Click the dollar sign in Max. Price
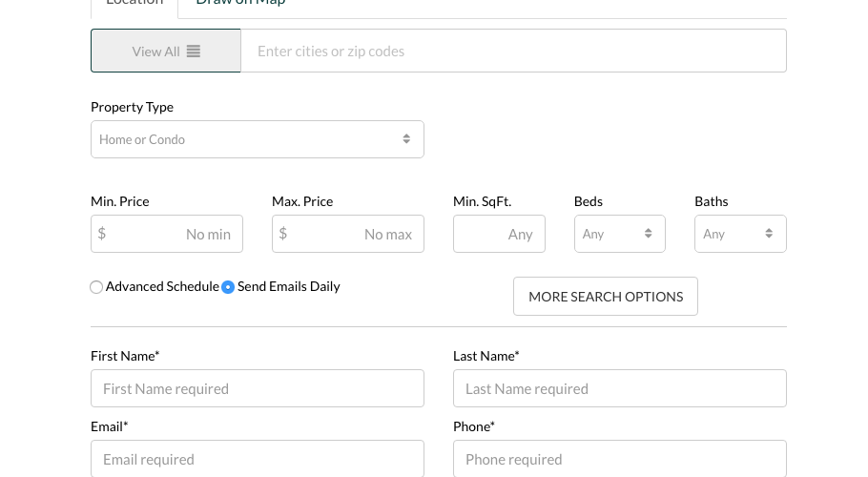Screen dimensions: 868x477 pyautogui.click(x=283, y=234)
